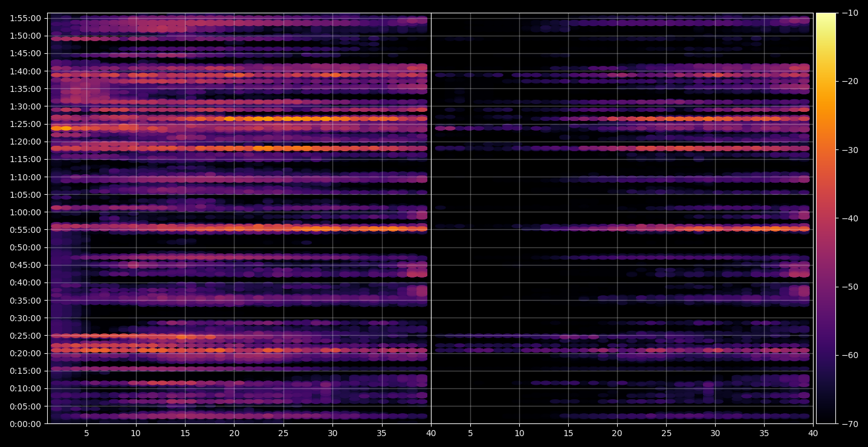
Task: Select the 1:40:00 time tick label
Action: (25, 71)
